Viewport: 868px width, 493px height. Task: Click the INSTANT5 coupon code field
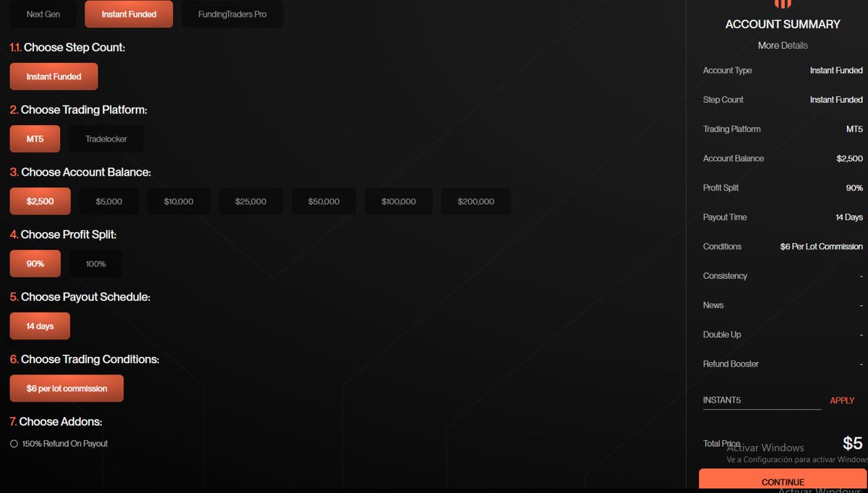pyautogui.click(x=762, y=400)
